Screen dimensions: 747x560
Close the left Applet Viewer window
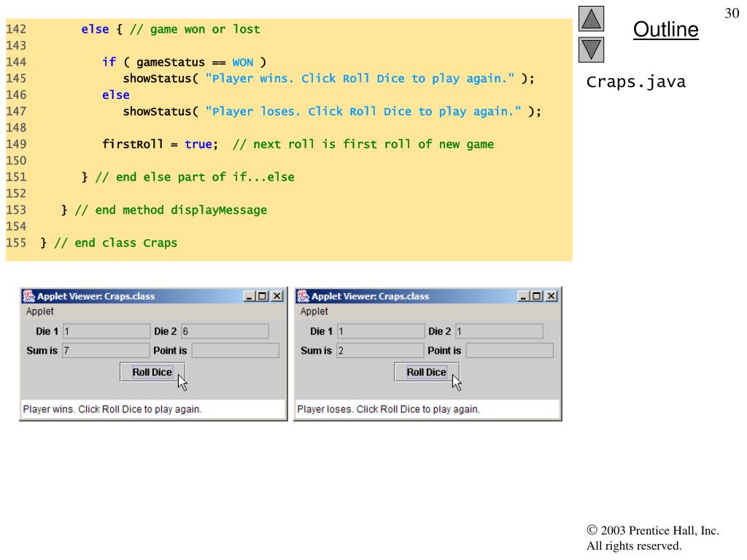[276, 296]
